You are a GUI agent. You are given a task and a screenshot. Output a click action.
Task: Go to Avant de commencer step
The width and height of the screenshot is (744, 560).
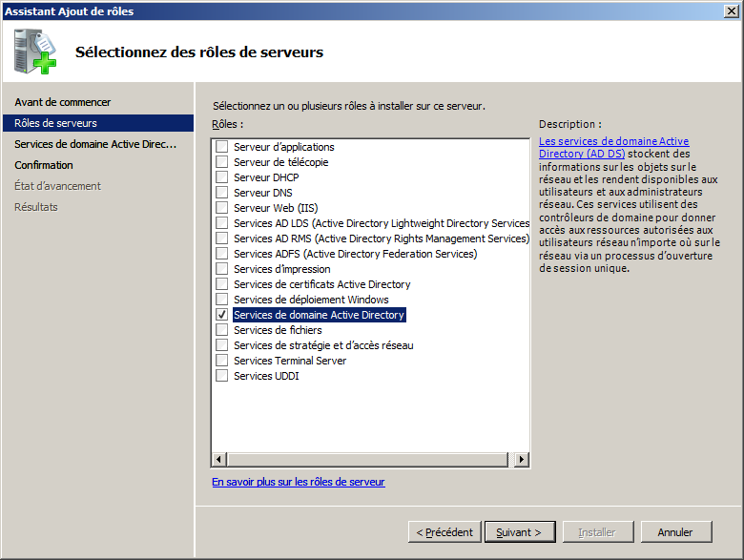point(63,102)
